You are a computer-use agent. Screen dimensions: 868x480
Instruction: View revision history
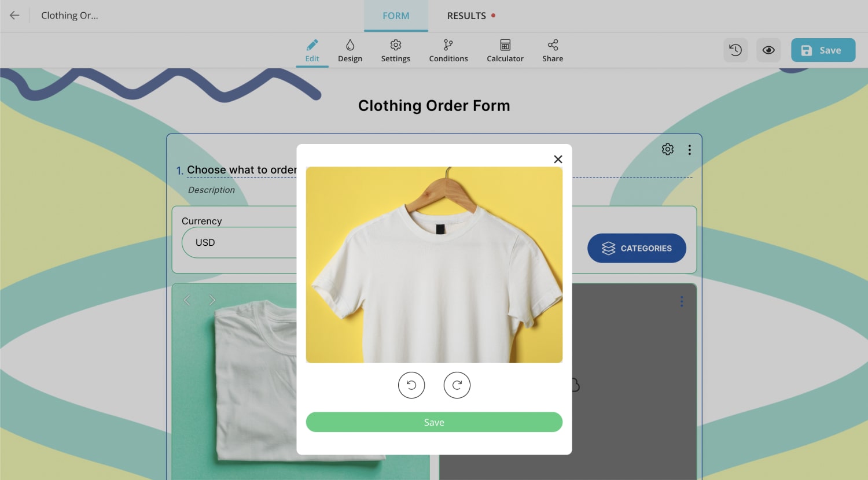735,50
